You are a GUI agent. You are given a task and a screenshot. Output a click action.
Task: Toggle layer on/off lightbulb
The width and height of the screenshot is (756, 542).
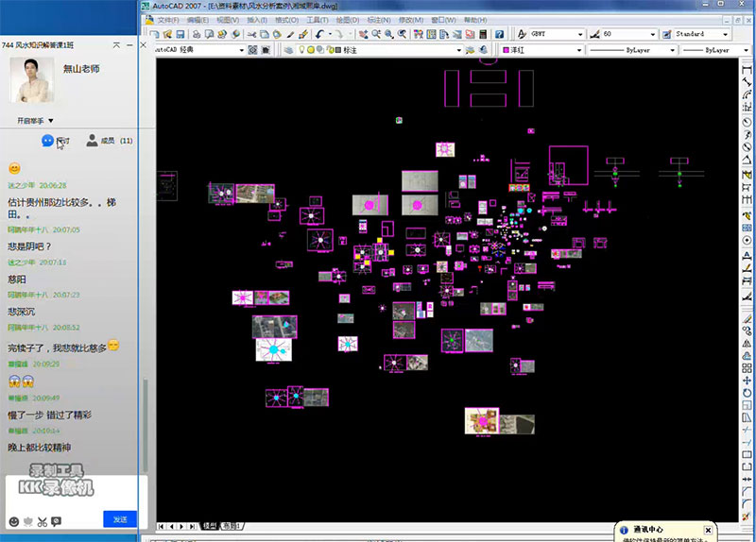301,50
